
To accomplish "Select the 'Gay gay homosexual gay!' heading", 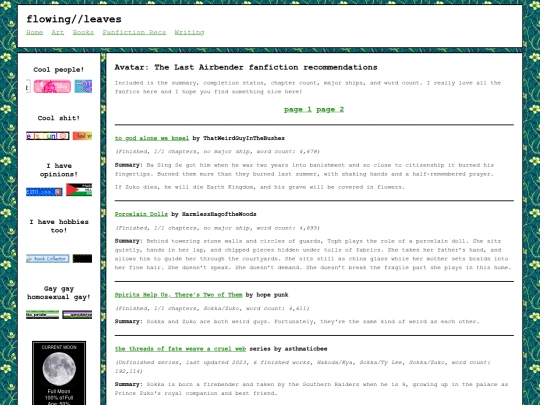I will click(59, 293).
